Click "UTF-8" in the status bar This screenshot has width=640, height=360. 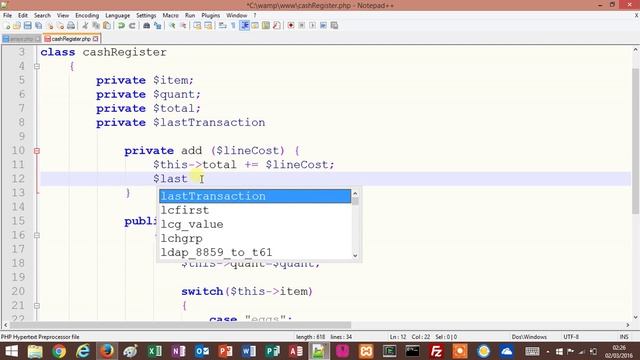pyautogui.click(x=571, y=337)
